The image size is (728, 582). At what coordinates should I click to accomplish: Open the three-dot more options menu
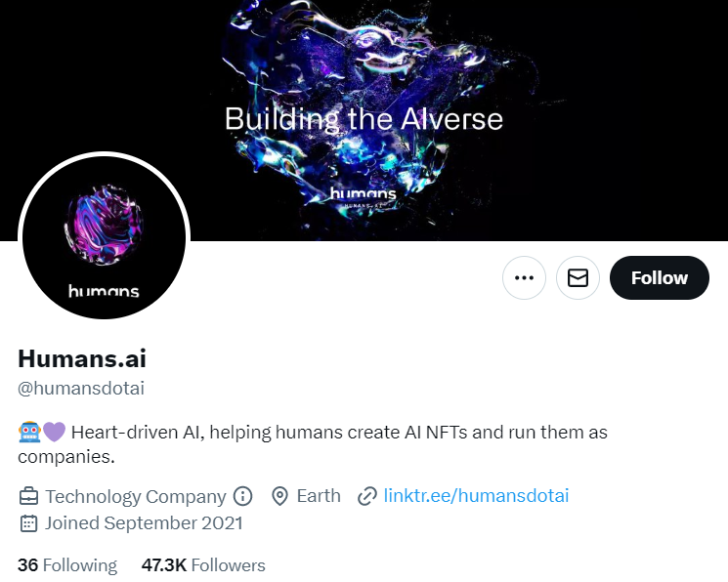(524, 277)
